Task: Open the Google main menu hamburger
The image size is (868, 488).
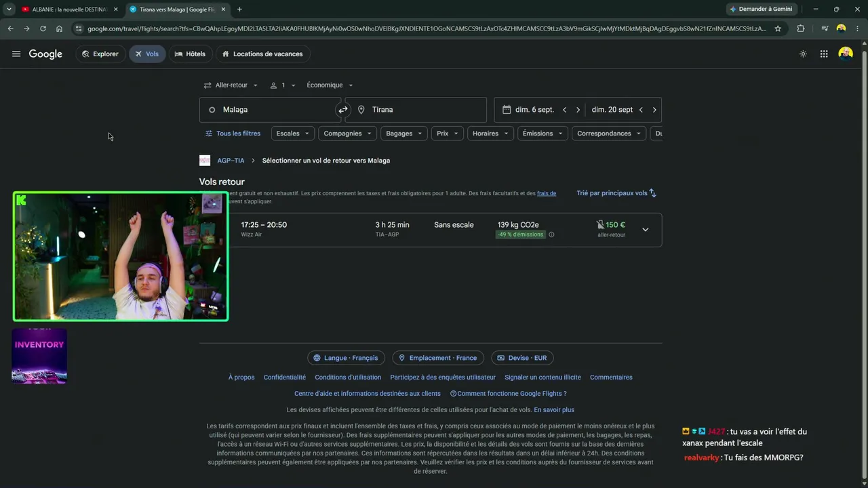Action: coord(16,54)
